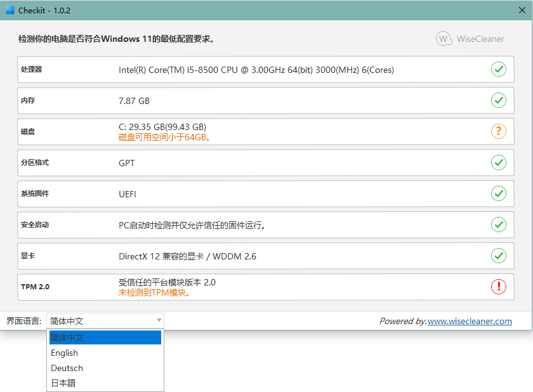Image resolution: width=533 pixels, height=392 pixels.
Task: Click the orange question mark beside 磁盘
Action: [x=499, y=131]
